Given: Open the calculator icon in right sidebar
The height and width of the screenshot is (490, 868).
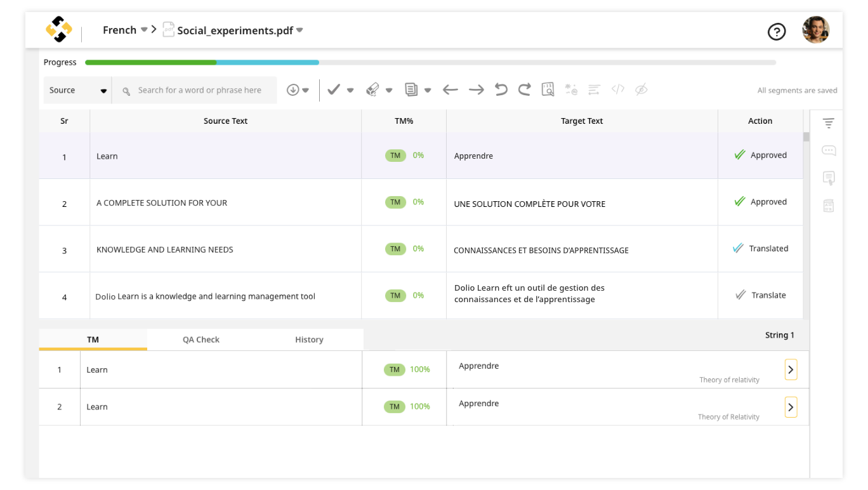Looking at the screenshot, I should tap(828, 205).
